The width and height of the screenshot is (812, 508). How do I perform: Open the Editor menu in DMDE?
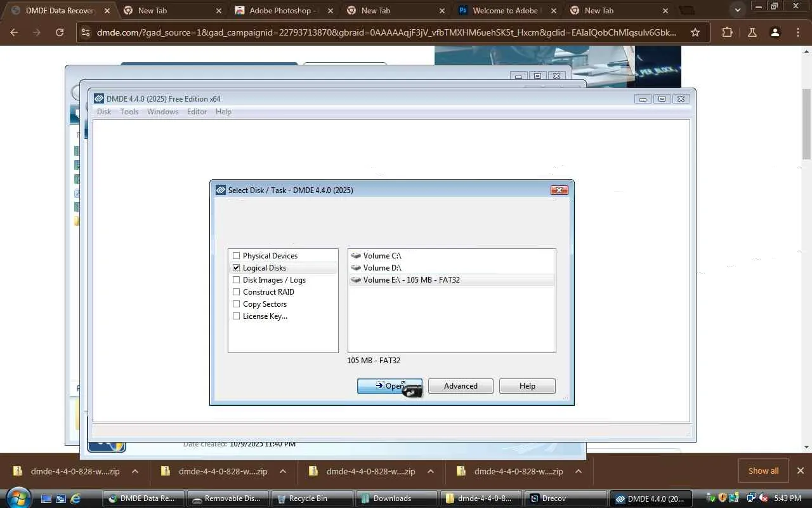tap(197, 112)
